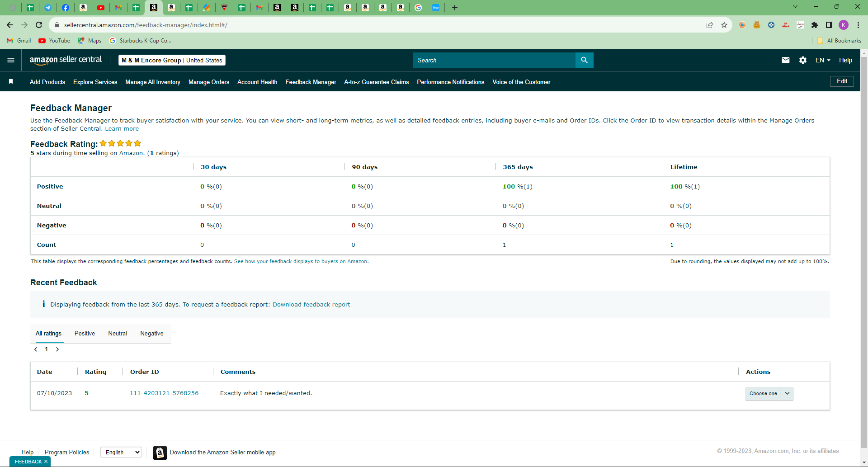Click the Seller Central search field
The height and width of the screenshot is (467, 868).
pyautogui.click(x=494, y=60)
